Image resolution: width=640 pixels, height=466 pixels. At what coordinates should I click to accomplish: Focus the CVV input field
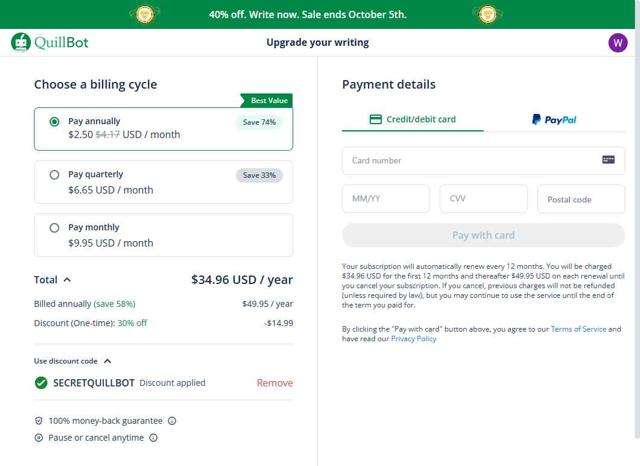483,198
